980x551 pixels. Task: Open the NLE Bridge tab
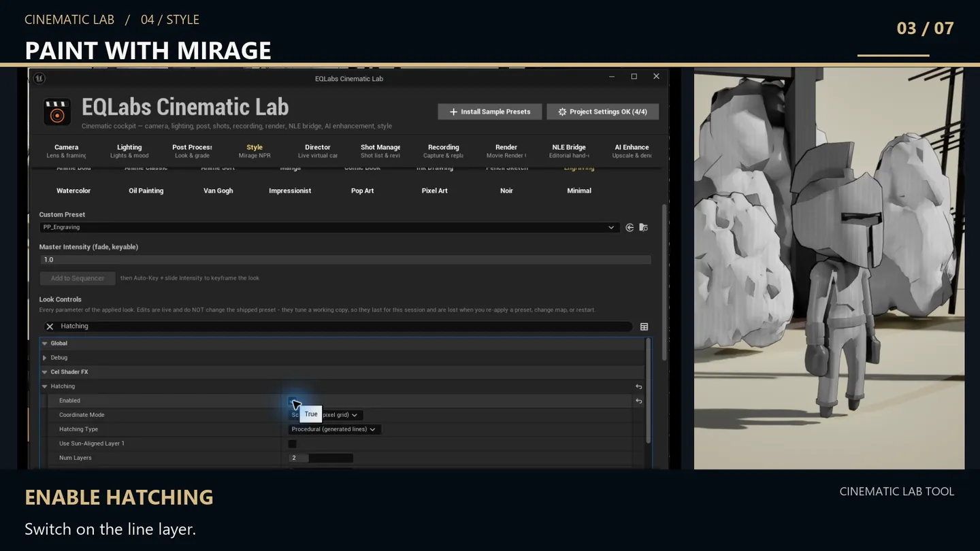(x=569, y=151)
